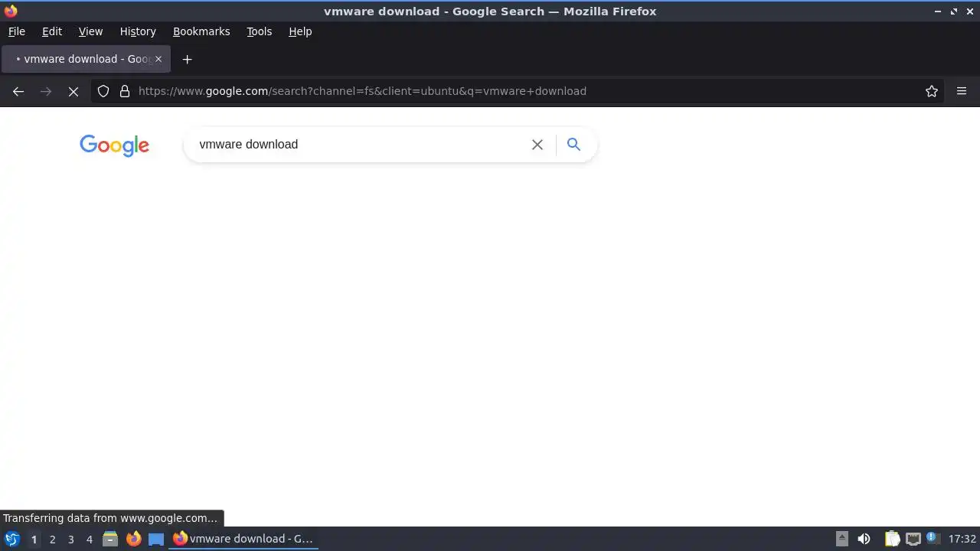Open the taskbar application launcher menu

coord(12,539)
